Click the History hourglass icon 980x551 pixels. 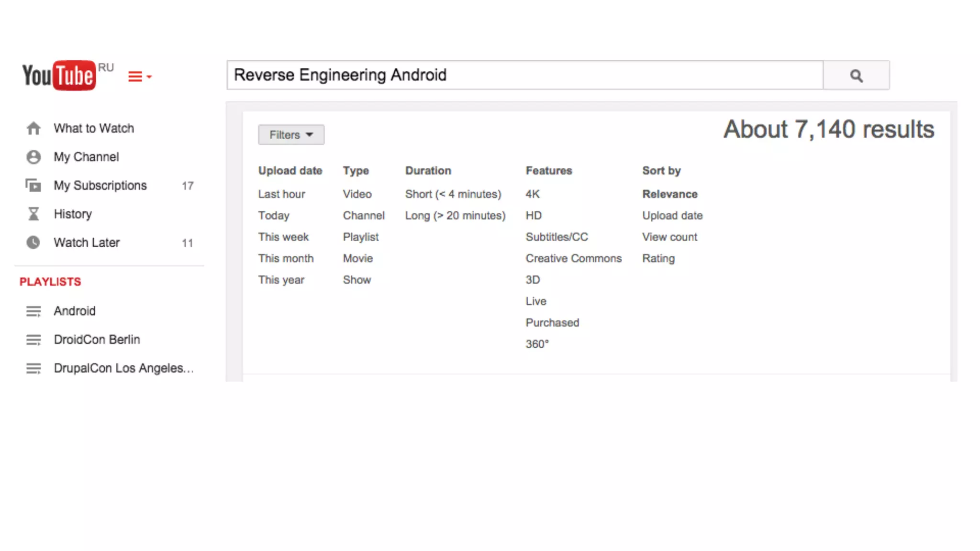click(x=33, y=214)
